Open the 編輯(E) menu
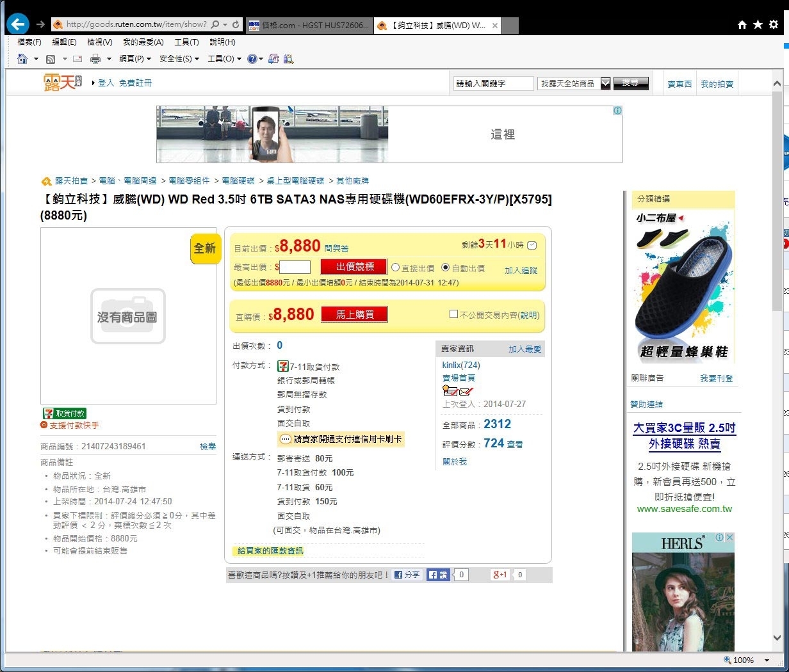Image resolution: width=789 pixels, height=672 pixels. [x=64, y=42]
